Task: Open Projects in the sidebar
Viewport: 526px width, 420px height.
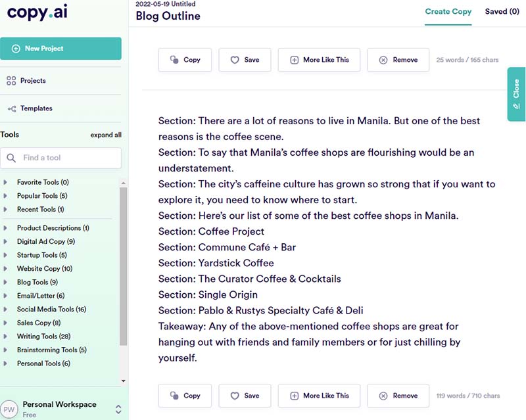Action: [x=33, y=80]
